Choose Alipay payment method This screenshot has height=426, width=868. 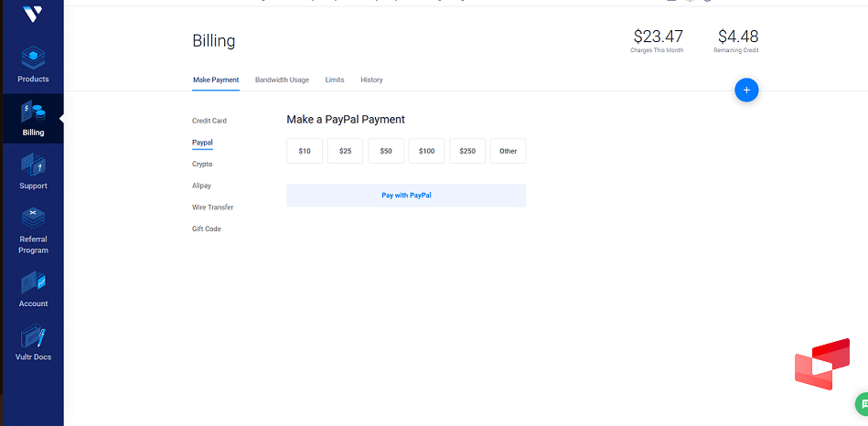201,186
